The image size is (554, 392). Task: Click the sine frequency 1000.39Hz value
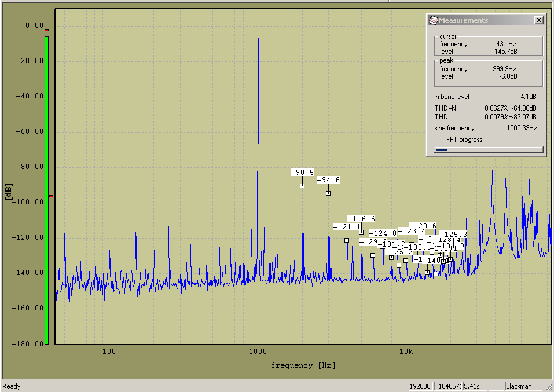click(522, 128)
